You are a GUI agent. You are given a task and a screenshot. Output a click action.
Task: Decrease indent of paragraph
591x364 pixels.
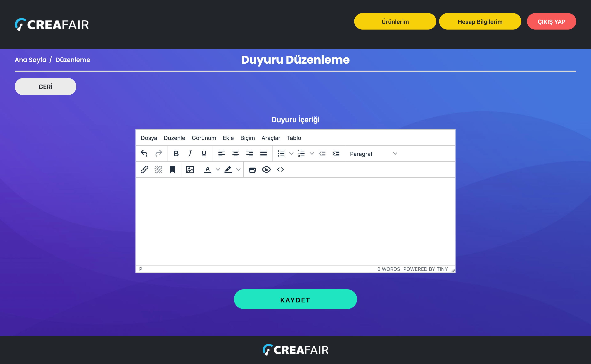point(322,153)
